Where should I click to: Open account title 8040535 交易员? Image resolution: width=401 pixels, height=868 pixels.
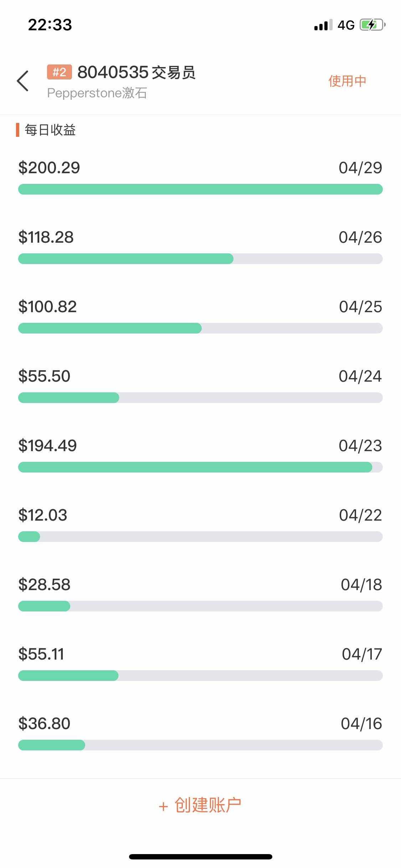136,72
